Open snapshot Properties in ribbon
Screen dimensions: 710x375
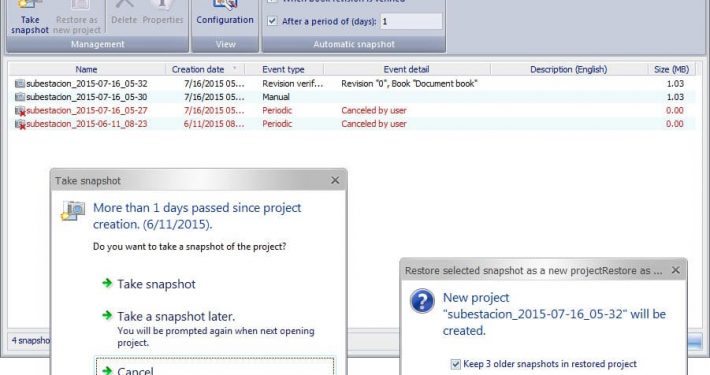(x=163, y=14)
